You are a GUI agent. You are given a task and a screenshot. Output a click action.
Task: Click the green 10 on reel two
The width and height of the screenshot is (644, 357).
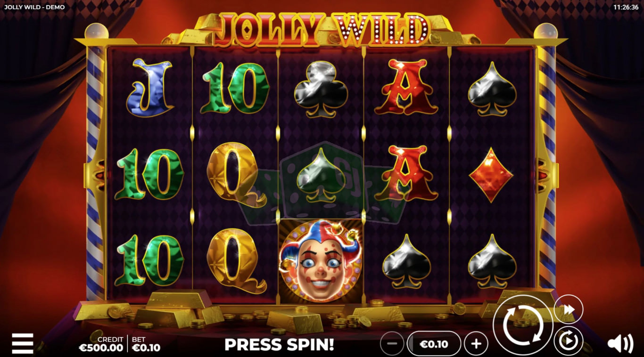[235, 88]
